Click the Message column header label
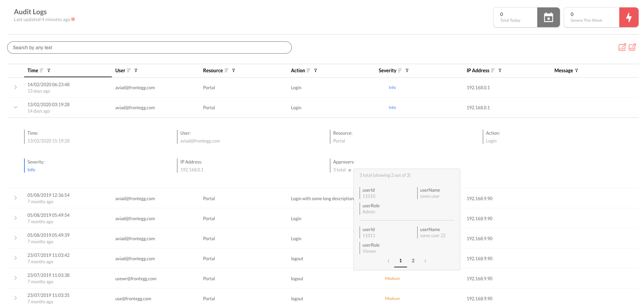Image resolution: width=644 pixels, height=304 pixels. click(x=564, y=71)
